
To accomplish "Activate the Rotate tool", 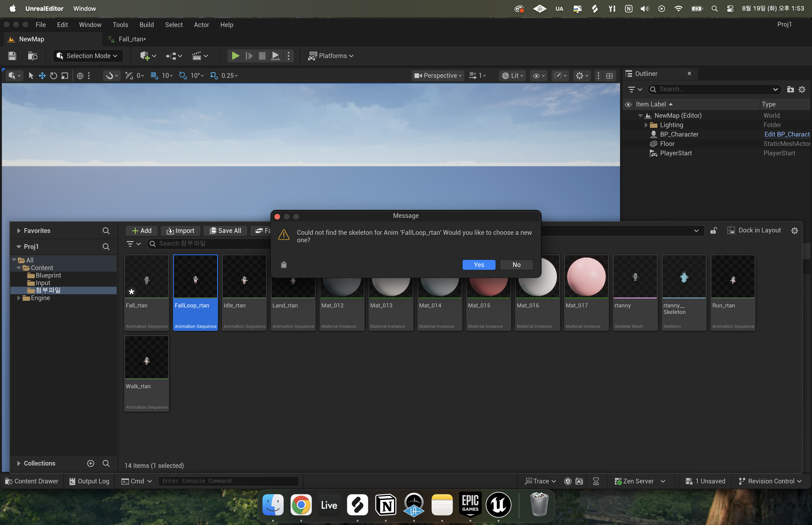I will 54,76.
